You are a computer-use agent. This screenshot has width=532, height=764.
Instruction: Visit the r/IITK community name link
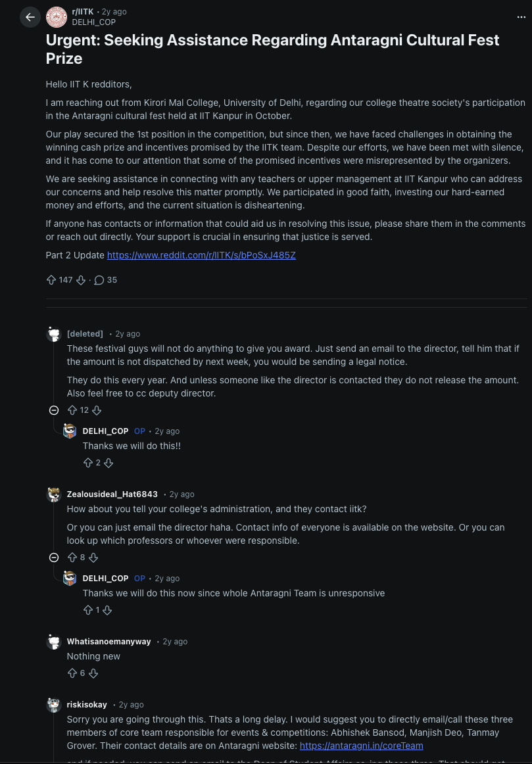click(83, 12)
